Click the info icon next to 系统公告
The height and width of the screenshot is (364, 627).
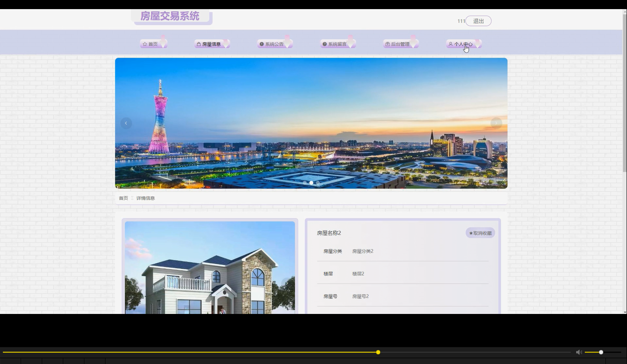[x=261, y=44]
